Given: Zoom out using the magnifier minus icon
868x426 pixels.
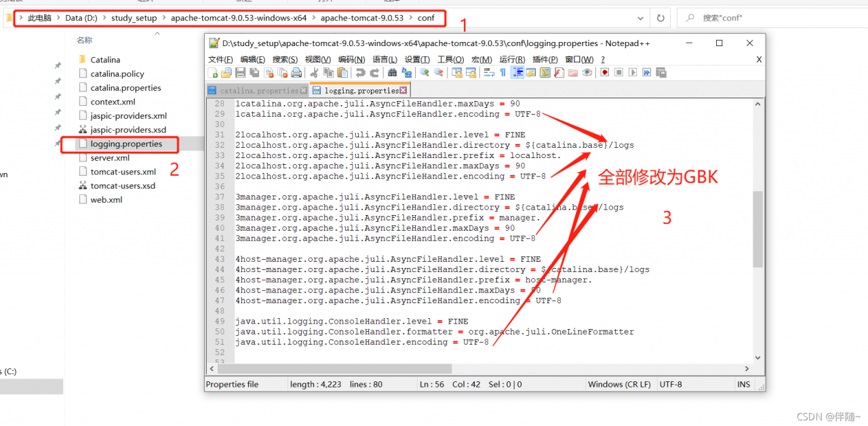Looking at the screenshot, I should [439, 73].
